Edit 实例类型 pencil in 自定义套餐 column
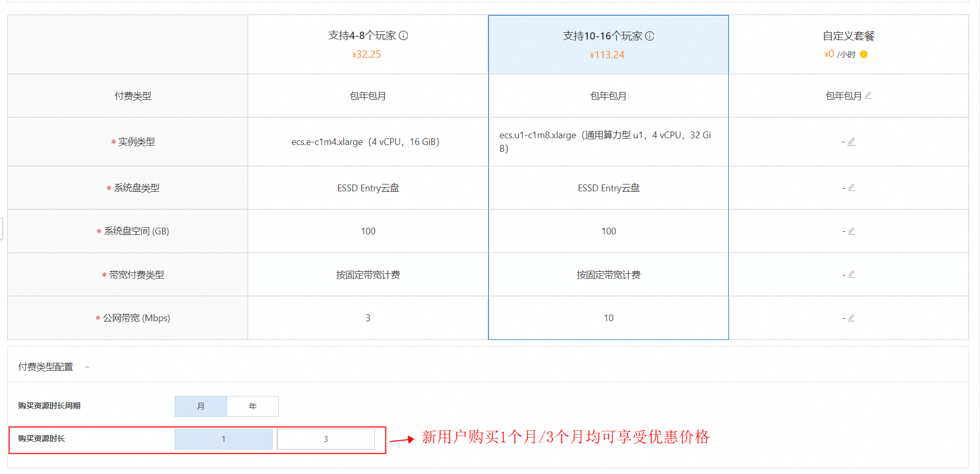Image resolution: width=980 pixels, height=474 pixels. tap(852, 141)
